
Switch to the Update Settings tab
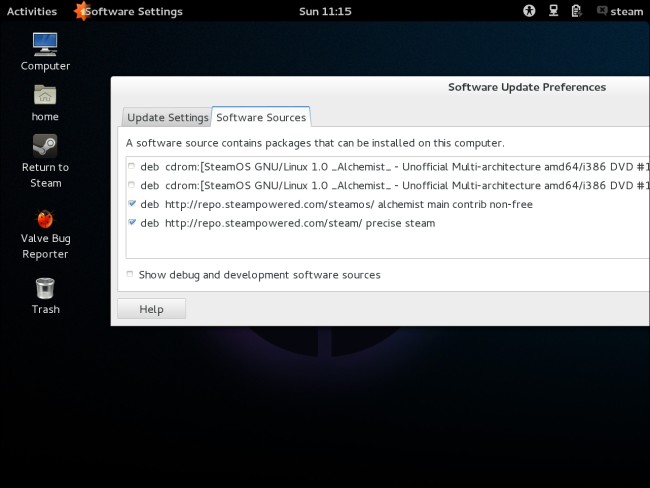pyautogui.click(x=167, y=117)
